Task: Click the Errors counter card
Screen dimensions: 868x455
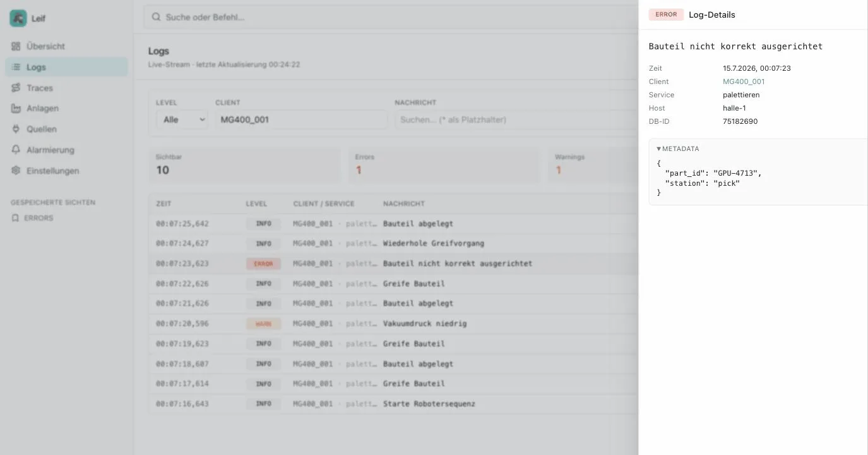Action: click(444, 165)
